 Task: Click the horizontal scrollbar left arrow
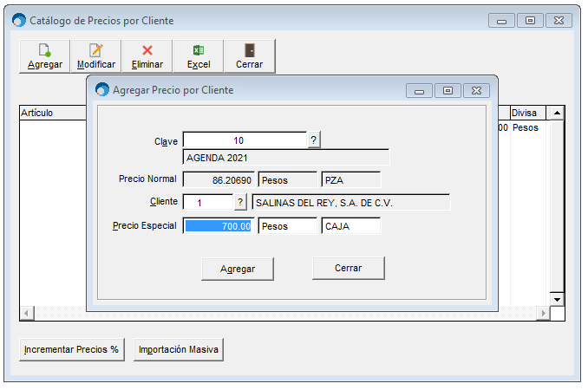click(x=27, y=313)
